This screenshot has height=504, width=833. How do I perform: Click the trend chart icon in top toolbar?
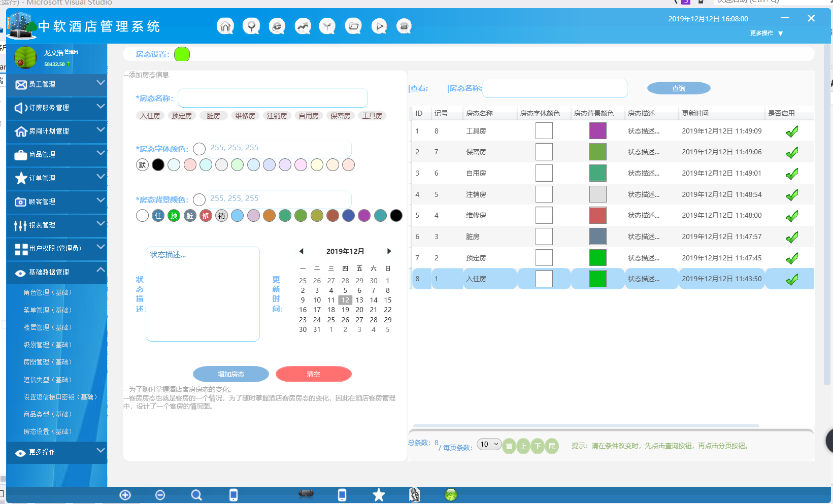(303, 26)
